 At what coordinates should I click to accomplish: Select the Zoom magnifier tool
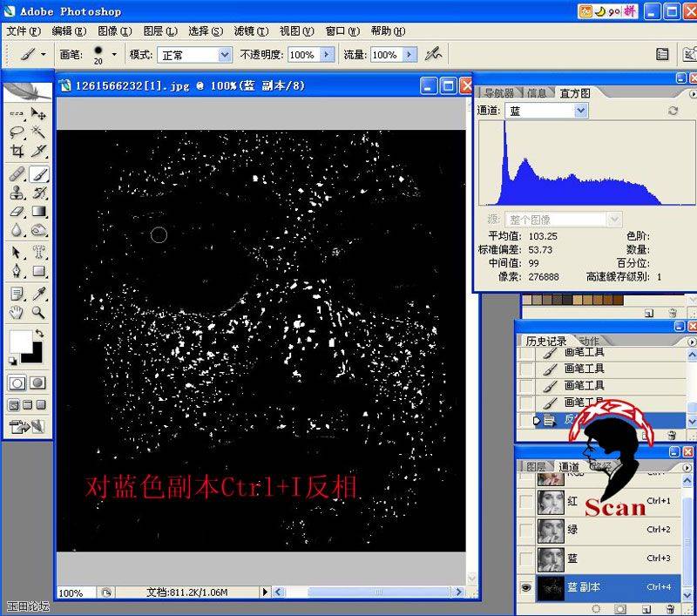click(38, 313)
